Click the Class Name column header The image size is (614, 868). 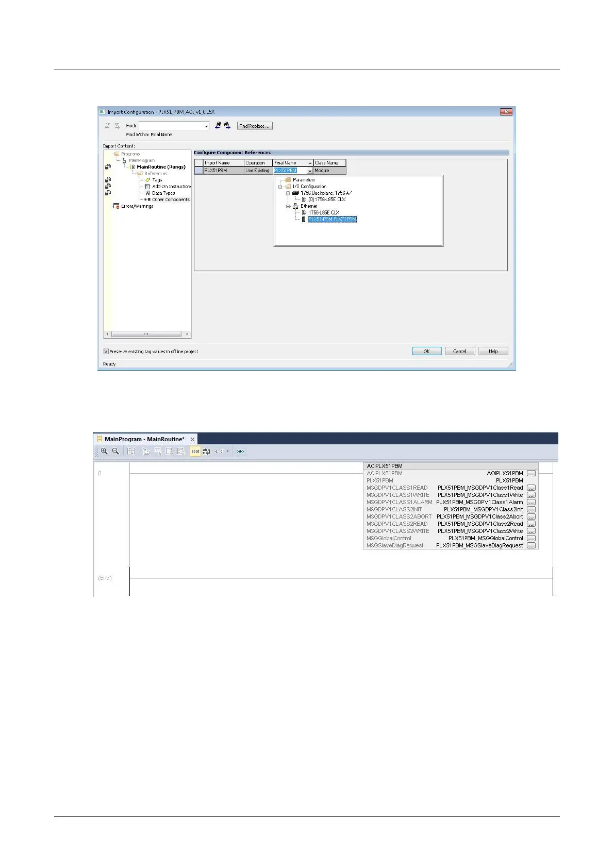coord(329,163)
